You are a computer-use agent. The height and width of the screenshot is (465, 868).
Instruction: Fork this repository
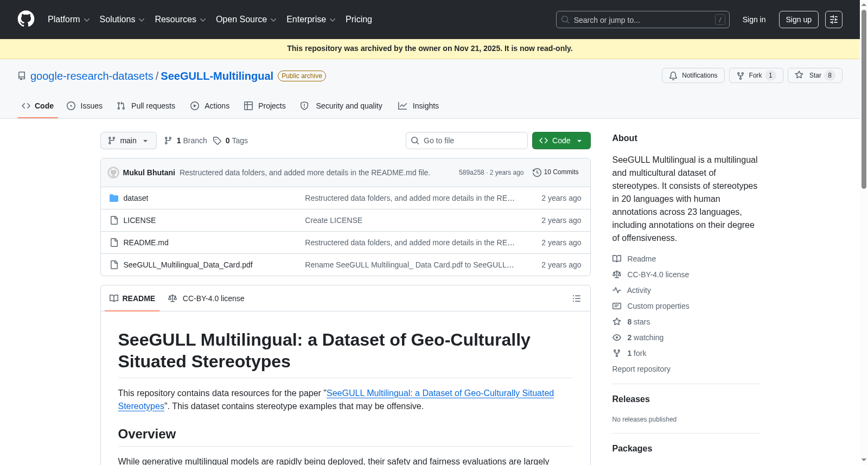coord(756,75)
